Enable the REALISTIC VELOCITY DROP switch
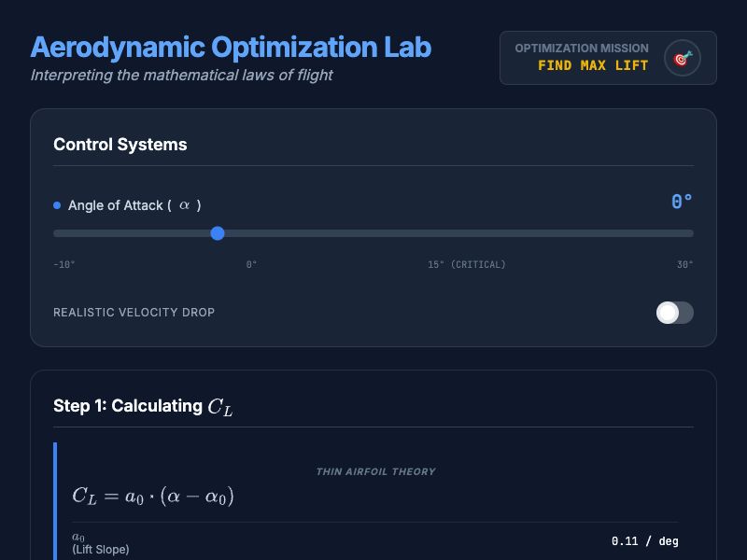This screenshot has height=560, width=747. pos(674,313)
